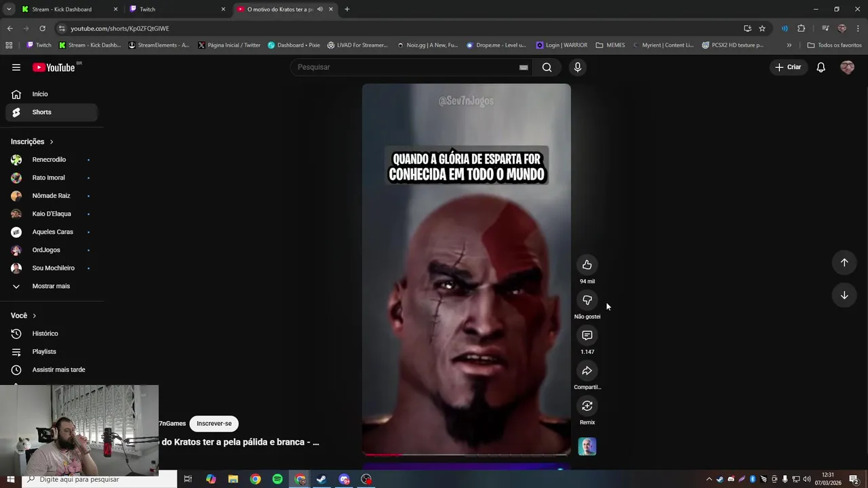Subscribe with the Inscrever-se button
This screenshot has height=488, width=868.
214,424
